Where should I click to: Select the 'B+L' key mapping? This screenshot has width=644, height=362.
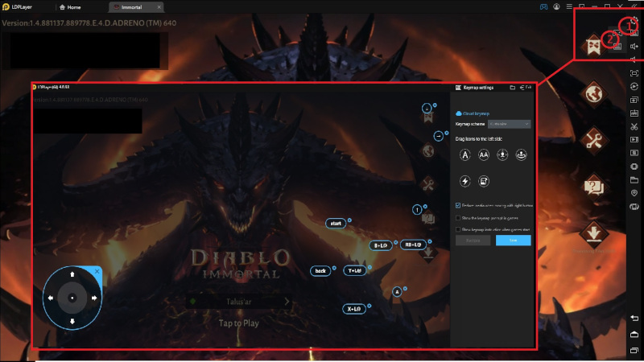pos(381,245)
